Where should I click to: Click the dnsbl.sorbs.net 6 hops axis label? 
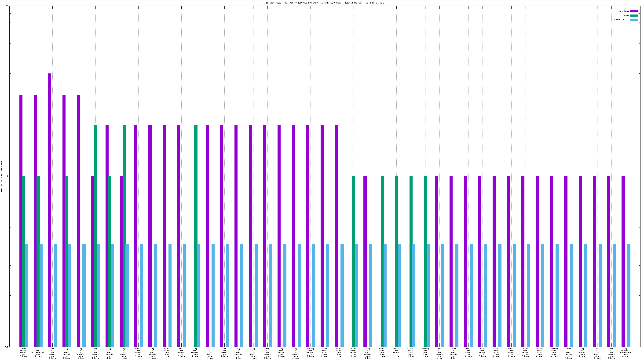pos(23,352)
